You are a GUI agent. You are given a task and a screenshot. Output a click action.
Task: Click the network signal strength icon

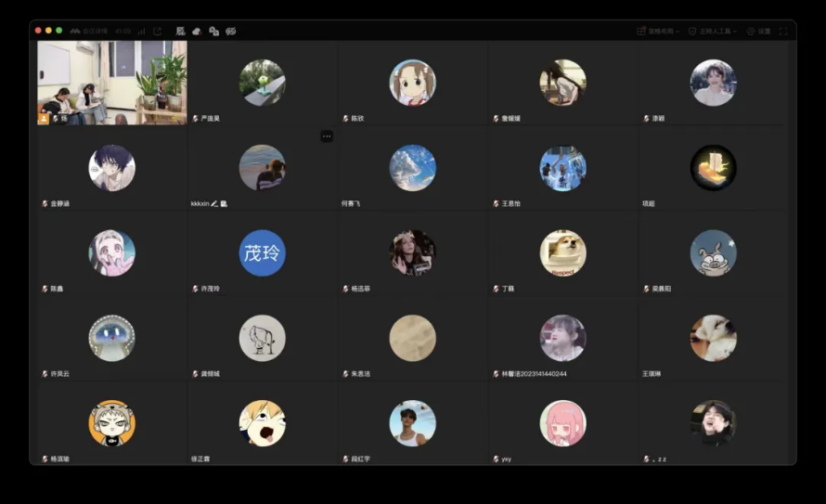[142, 31]
